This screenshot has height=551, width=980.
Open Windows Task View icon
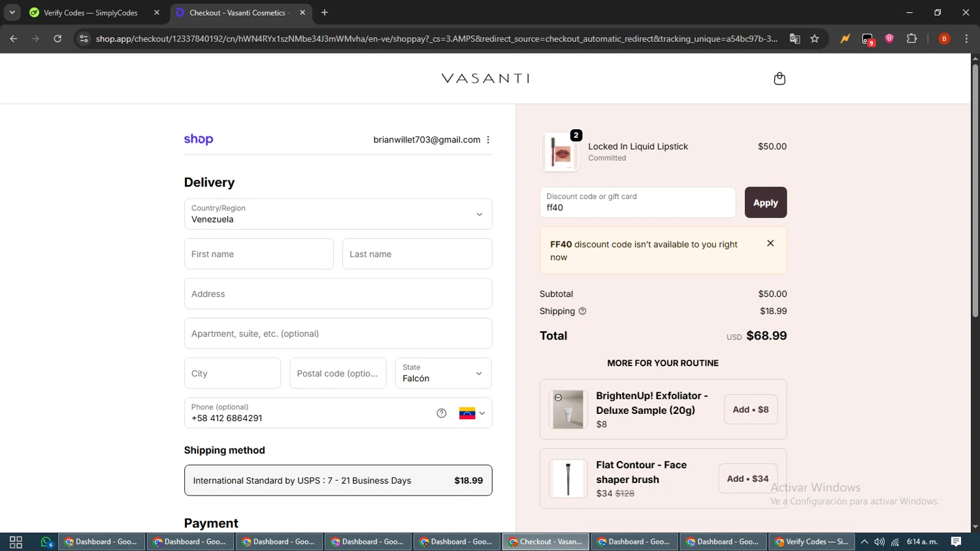[x=16, y=542]
